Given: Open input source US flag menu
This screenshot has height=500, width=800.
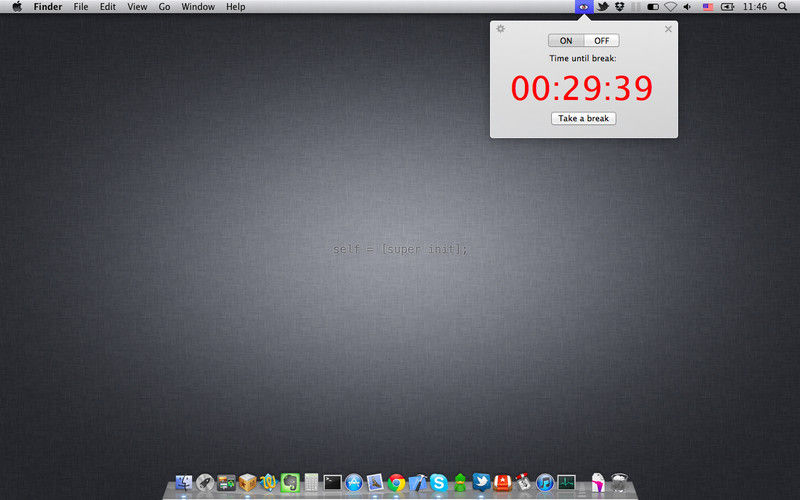Looking at the screenshot, I should coord(708,7).
